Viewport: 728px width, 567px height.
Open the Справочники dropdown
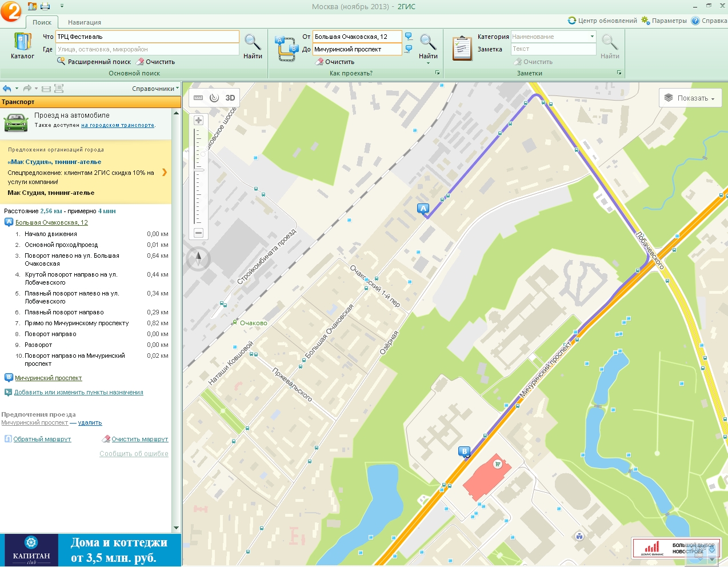[155, 89]
